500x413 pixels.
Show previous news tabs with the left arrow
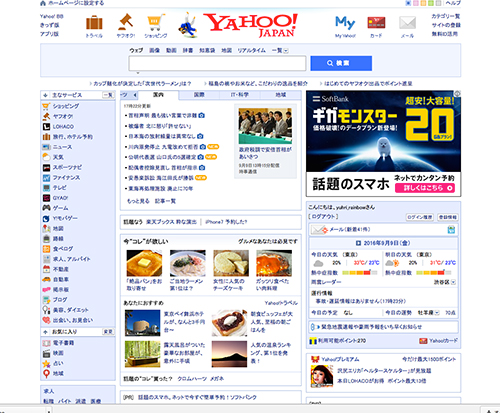click(135, 95)
